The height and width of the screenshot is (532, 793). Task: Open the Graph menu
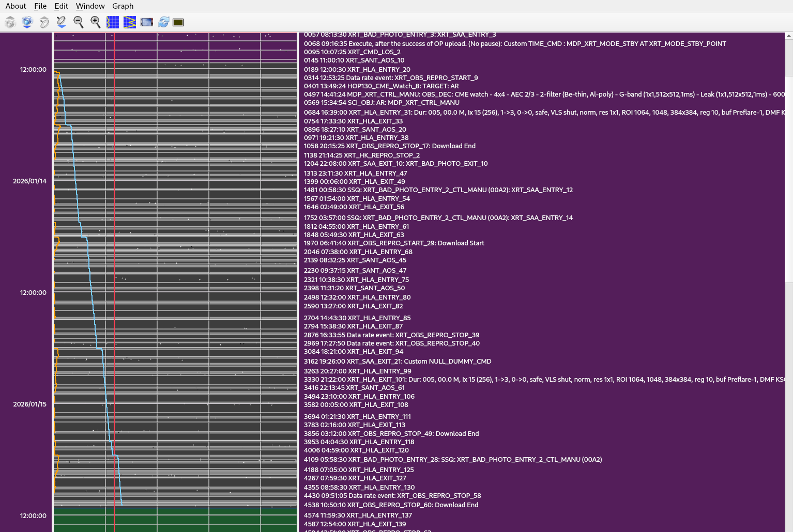point(123,6)
